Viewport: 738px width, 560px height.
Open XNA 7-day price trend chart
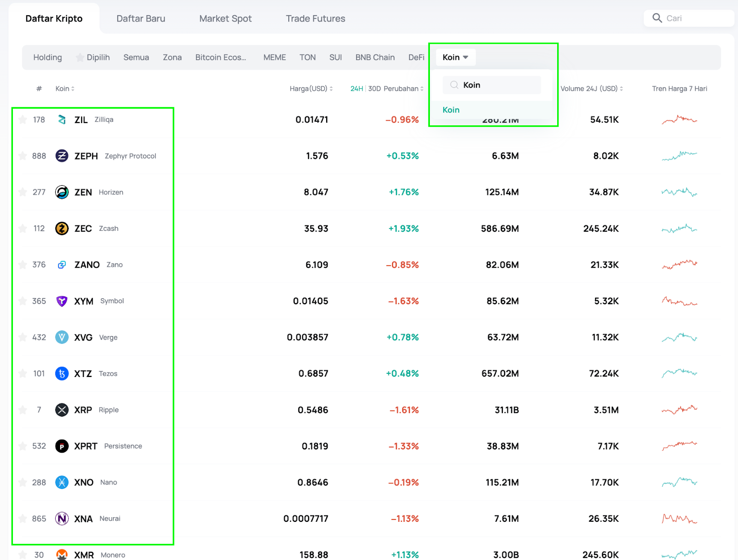[679, 519]
